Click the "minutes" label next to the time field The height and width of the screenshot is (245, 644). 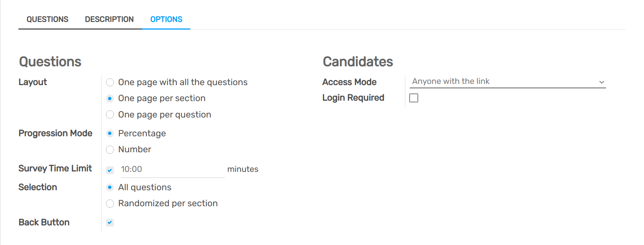(x=243, y=169)
